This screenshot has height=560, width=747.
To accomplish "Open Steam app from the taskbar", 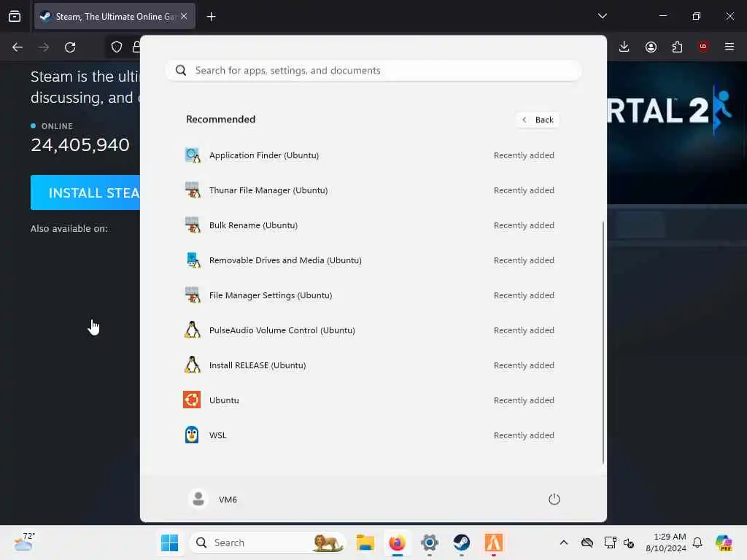I will point(462,542).
